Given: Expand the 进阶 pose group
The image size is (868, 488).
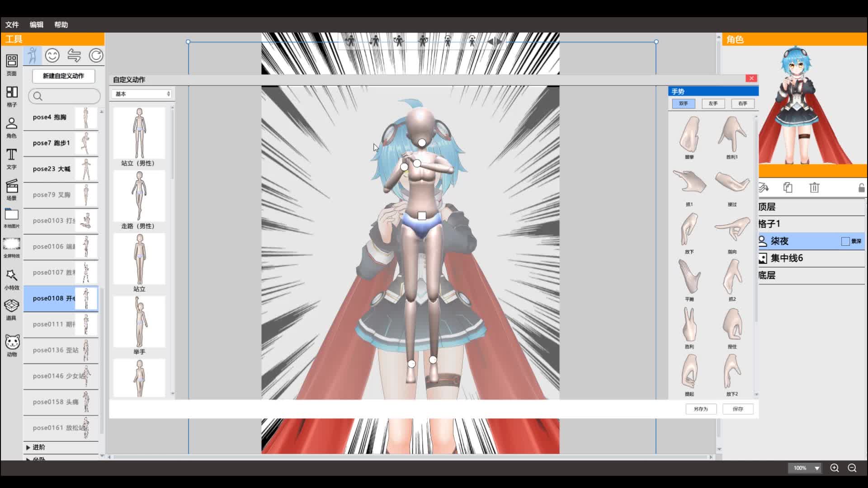Looking at the screenshot, I should coord(28,447).
